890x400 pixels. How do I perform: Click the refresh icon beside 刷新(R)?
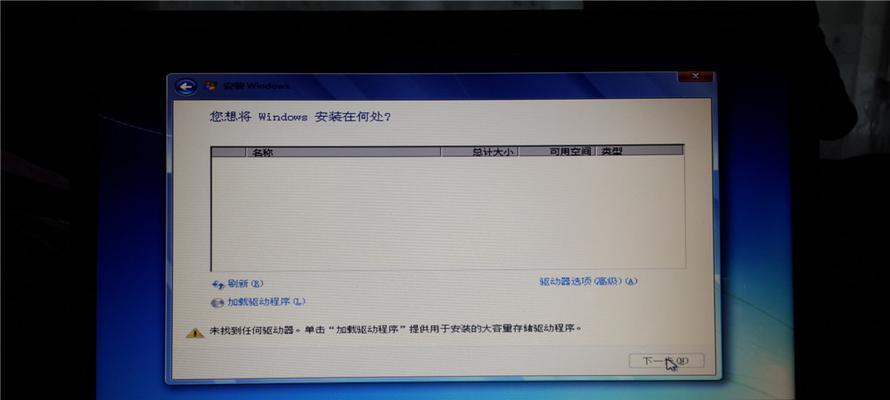tap(217, 284)
